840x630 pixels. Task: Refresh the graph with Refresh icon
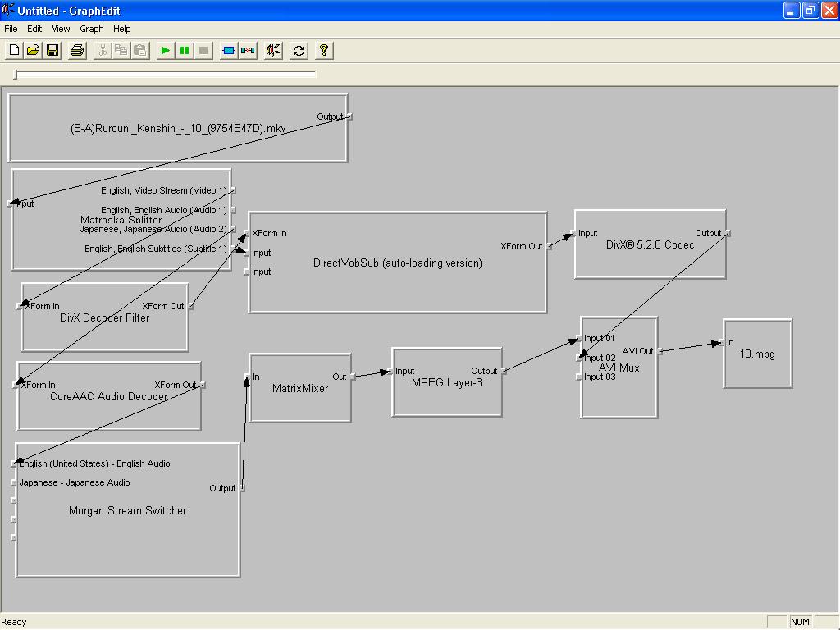point(299,50)
